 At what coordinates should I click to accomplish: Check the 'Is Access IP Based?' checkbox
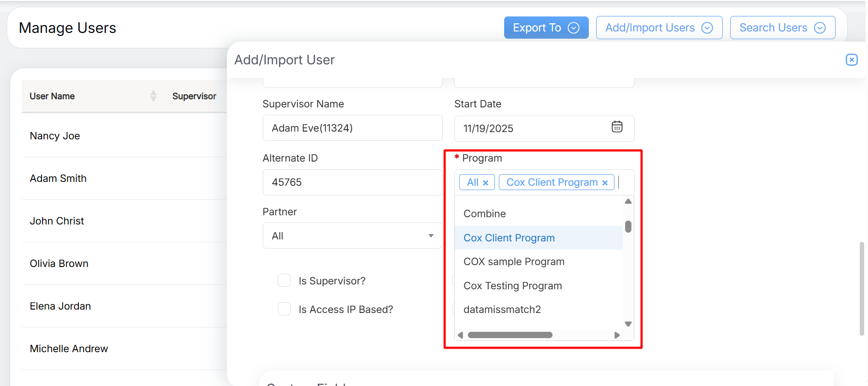(x=284, y=309)
